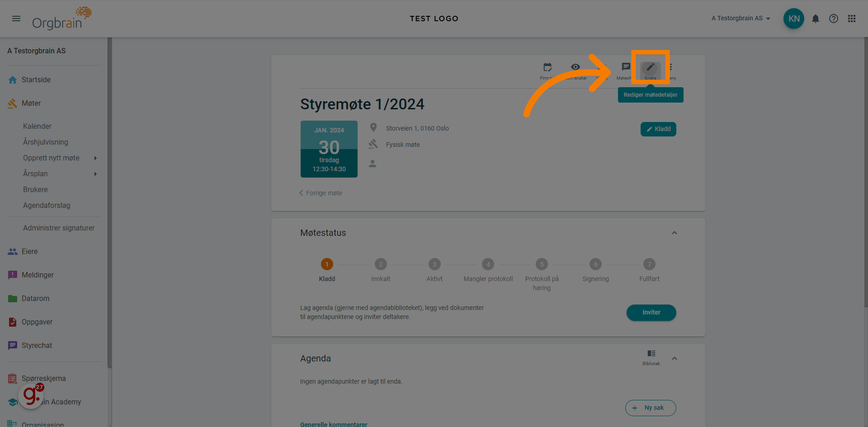Image resolution: width=868 pixels, height=427 pixels.
Task: Expand the Årsplan submenu
Action: click(95, 174)
